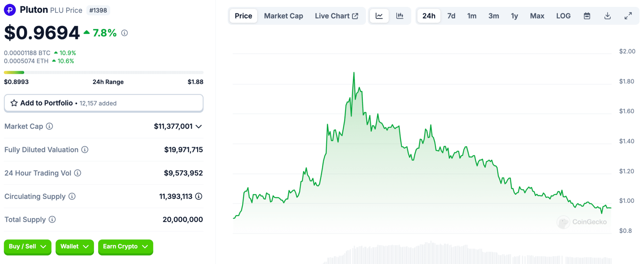Click the $0.9694 price text
Image resolution: width=644 pixels, height=264 pixels.
point(42,33)
